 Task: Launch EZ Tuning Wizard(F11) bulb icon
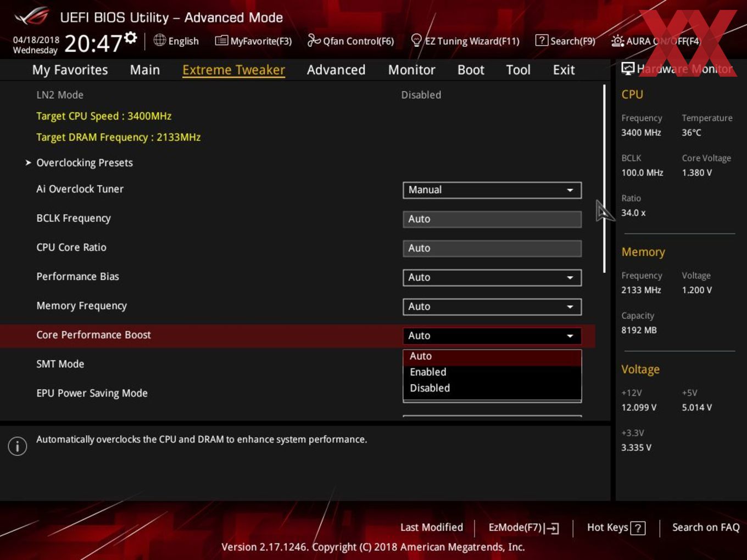coord(416,40)
